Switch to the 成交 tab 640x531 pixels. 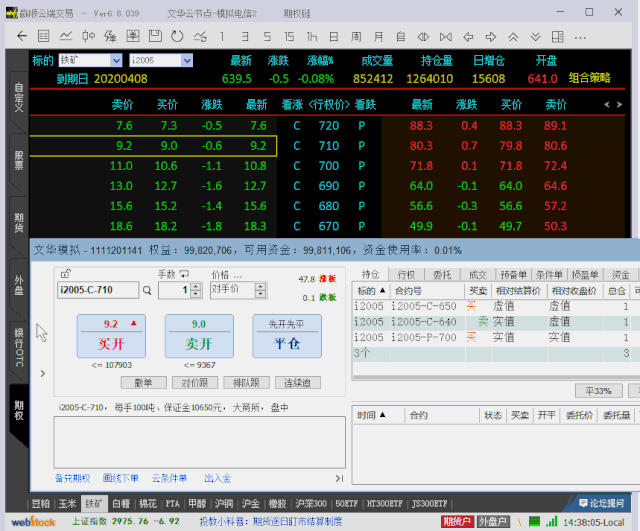(x=478, y=275)
